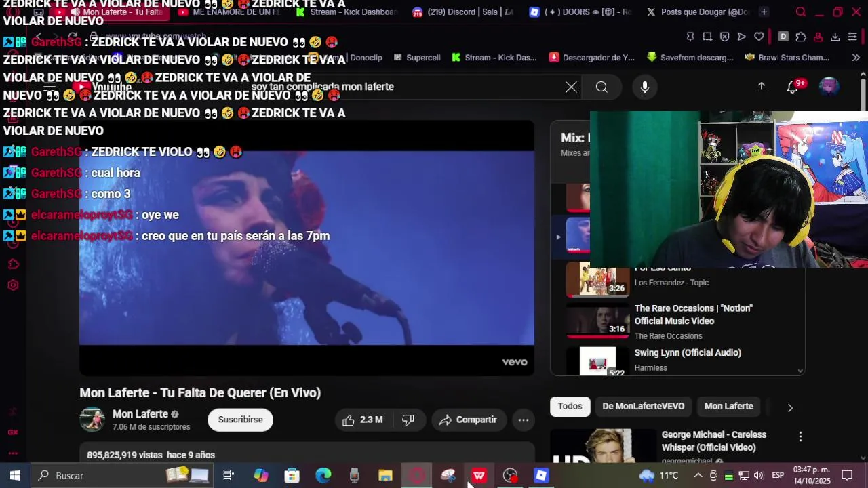The height and width of the screenshot is (488, 868).
Task: Select the Todos filter chip
Action: [x=570, y=407]
